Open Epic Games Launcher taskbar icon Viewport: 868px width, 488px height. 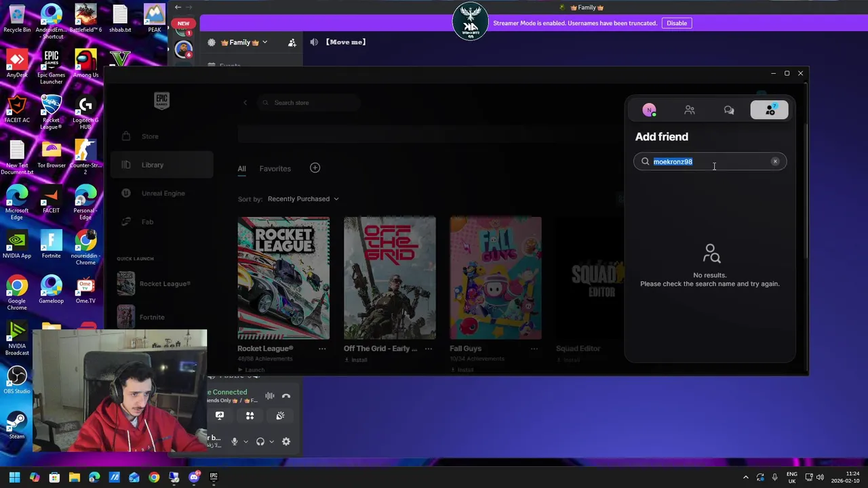[214, 477]
